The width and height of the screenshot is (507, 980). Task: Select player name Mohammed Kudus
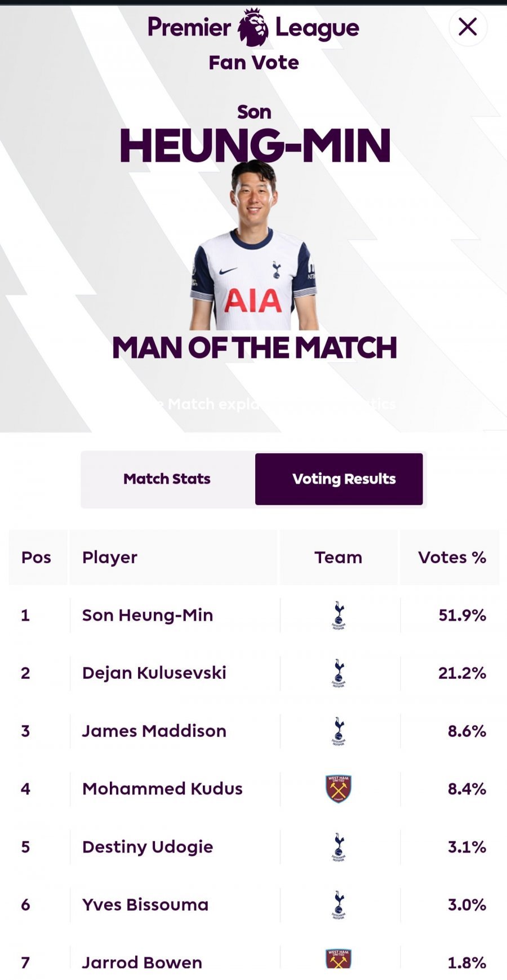point(162,788)
